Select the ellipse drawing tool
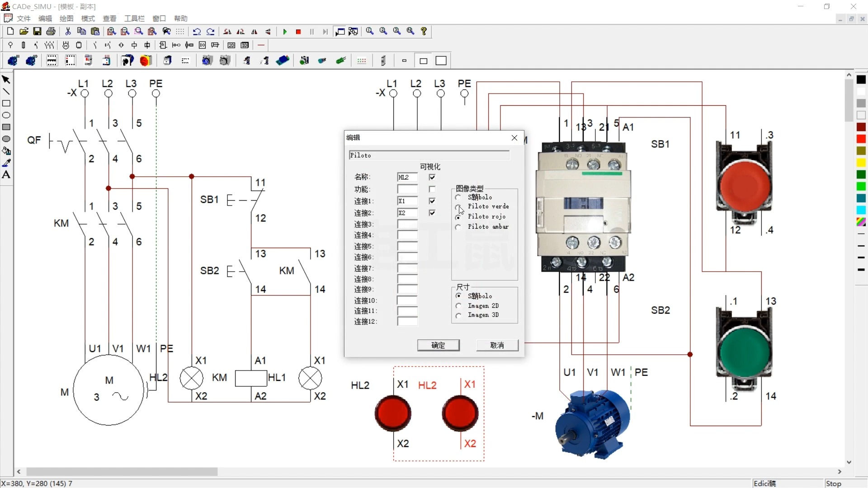The height and width of the screenshot is (488, 868). pyautogui.click(x=6, y=115)
